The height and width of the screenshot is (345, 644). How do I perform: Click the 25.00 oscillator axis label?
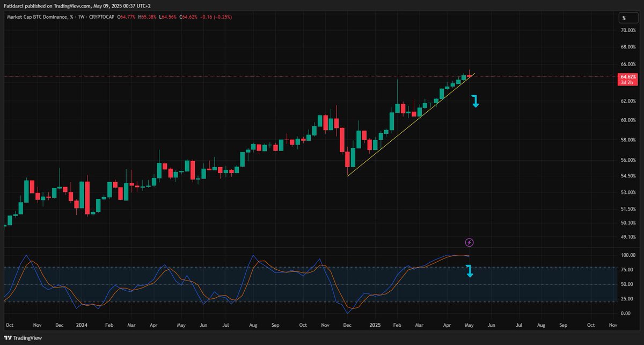[x=627, y=299]
